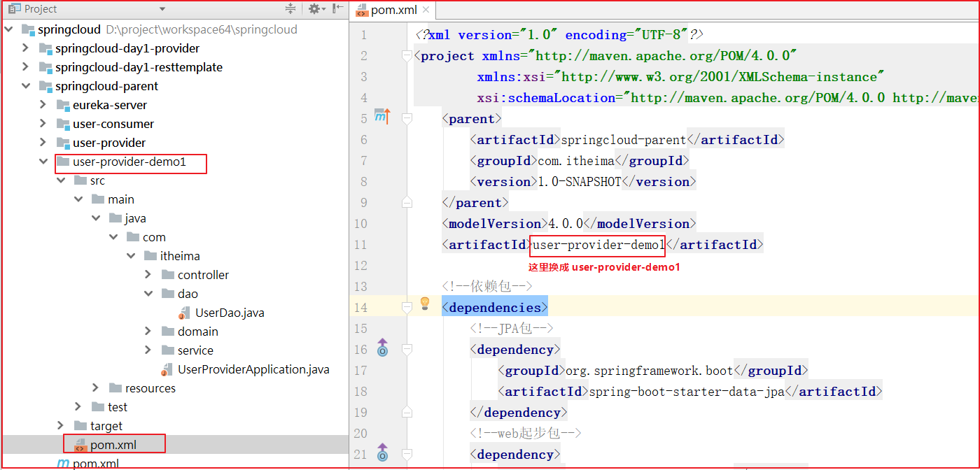The width and height of the screenshot is (980, 470).
Task: Select pom.xml under user-provider-demo1
Action: coord(113,445)
